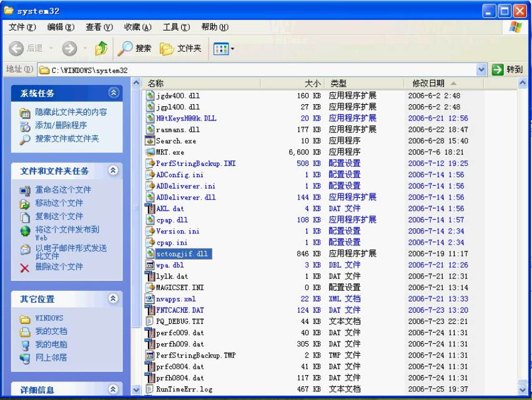Viewport: 532px width, 400px height.
Task: Select the sctongjif.dll file name
Action: click(184, 253)
